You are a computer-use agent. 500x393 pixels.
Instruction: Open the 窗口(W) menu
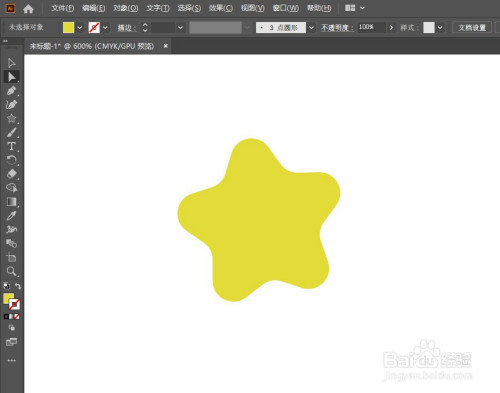pyautogui.click(x=286, y=8)
